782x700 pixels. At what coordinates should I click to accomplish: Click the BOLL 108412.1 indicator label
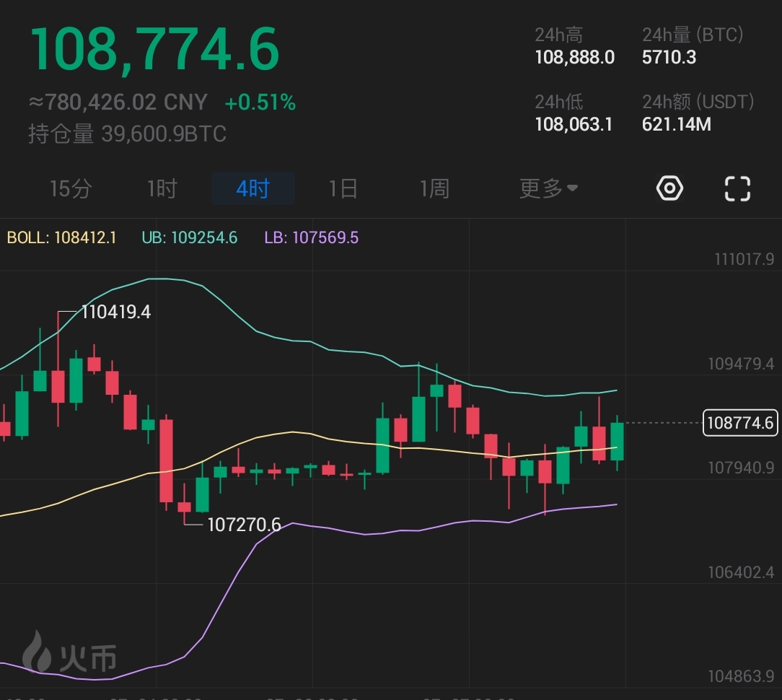(61, 237)
